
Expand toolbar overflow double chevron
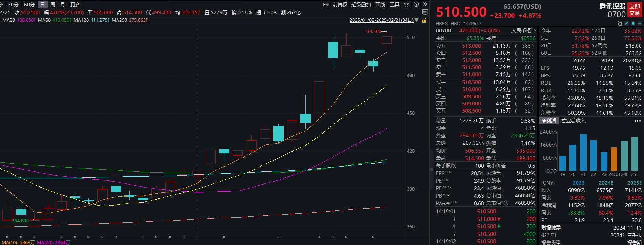tap(425, 5)
